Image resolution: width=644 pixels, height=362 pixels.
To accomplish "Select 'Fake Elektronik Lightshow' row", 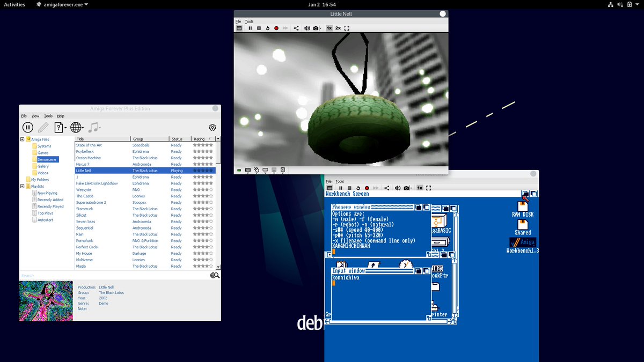I will click(145, 183).
